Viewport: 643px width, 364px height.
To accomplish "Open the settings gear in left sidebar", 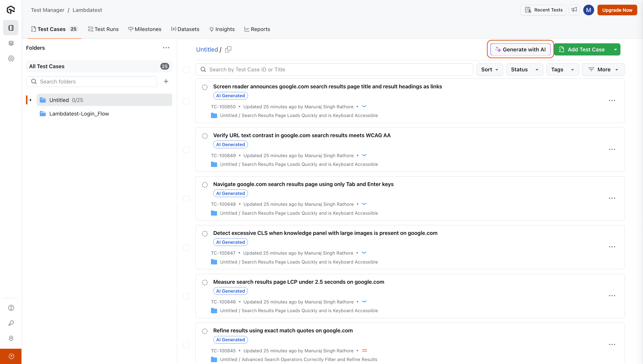I will (11, 58).
